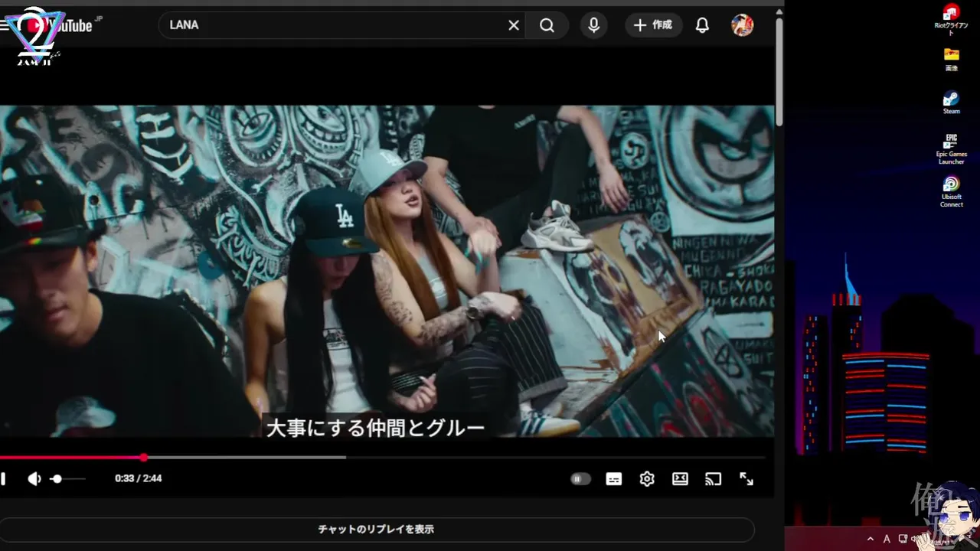This screenshot has height=551, width=980.
Task: Click チャットのリプレイを表示 button
Action: click(377, 530)
